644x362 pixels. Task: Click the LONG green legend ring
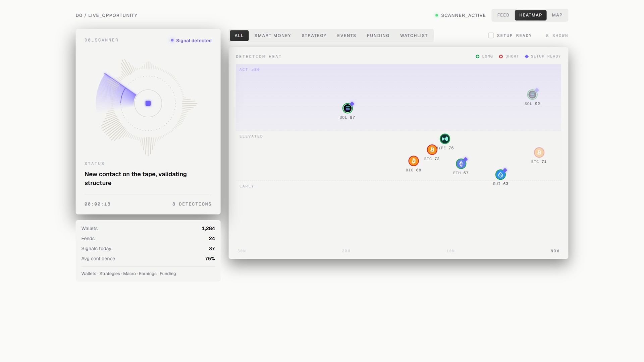tap(478, 56)
